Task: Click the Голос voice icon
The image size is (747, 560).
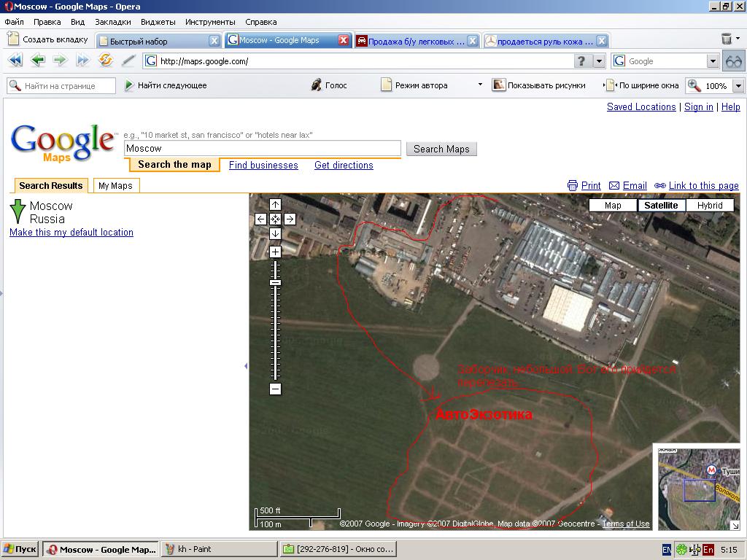Action: click(x=316, y=85)
